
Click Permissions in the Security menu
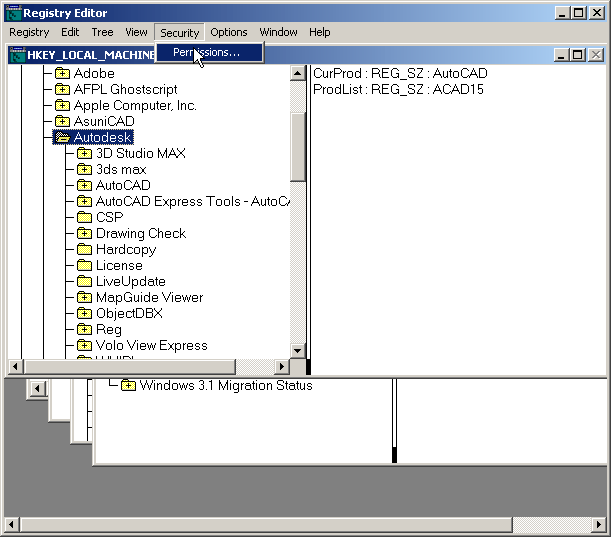click(206, 52)
